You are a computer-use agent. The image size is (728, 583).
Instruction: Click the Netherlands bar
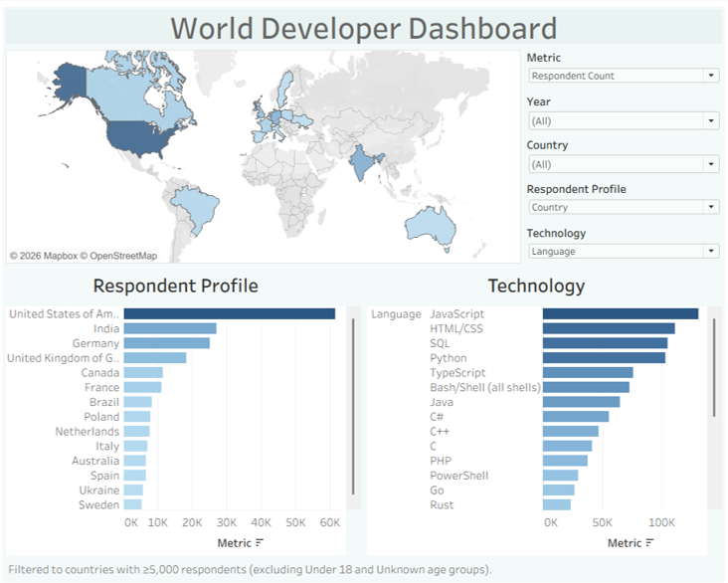pyautogui.click(x=136, y=432)
